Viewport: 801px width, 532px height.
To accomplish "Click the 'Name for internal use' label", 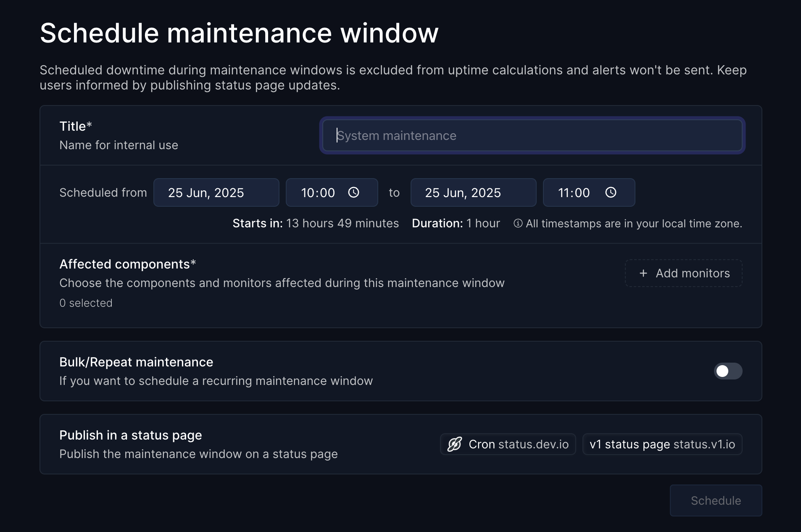I will coord(119,145).
